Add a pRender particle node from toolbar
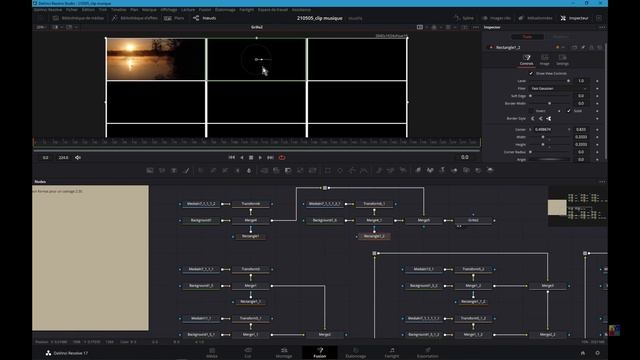The image size is (640, 360). 403,170
